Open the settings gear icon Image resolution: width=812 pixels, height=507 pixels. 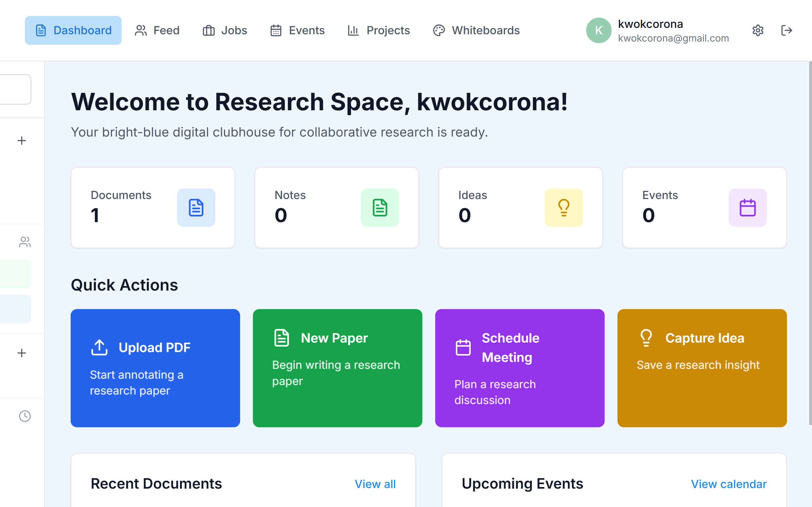coord(758,30)
